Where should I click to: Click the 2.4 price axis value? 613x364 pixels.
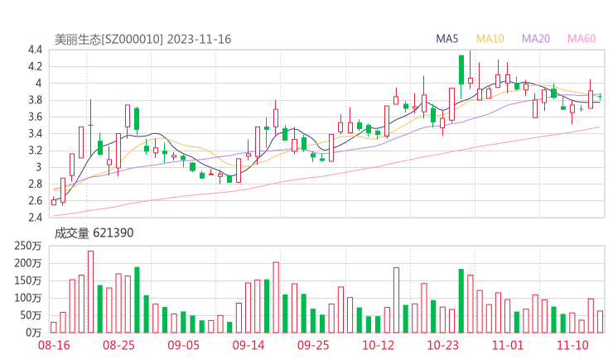point(35,217)
